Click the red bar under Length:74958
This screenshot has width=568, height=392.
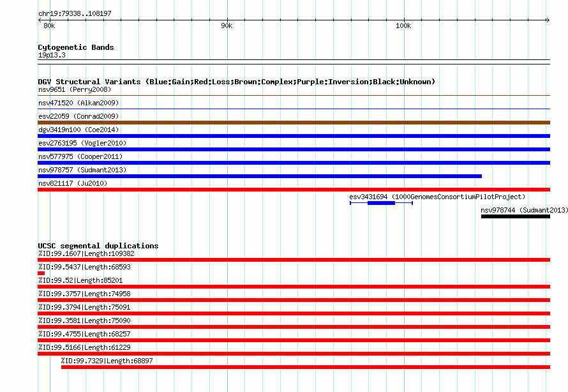point(294,300)
